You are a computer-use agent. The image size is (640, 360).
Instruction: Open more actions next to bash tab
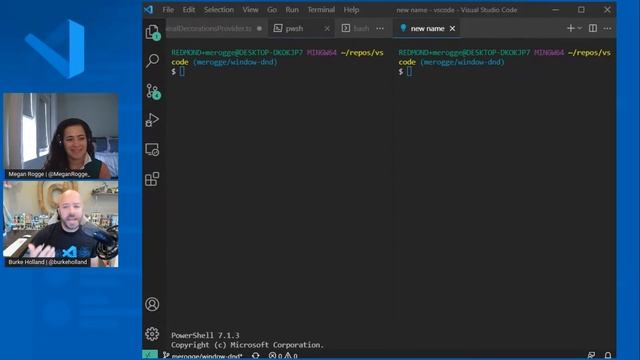pos(380,29)
